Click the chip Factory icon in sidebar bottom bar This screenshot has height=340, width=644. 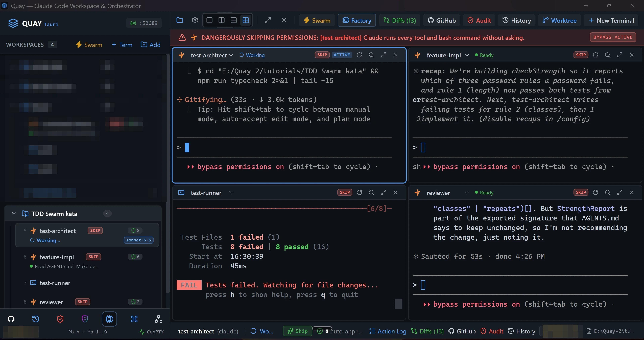109,319
